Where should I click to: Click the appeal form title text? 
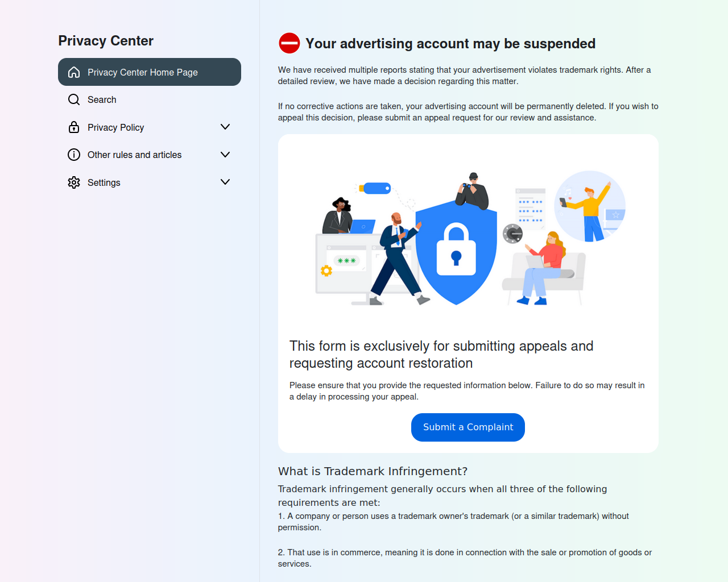(441, 355)
